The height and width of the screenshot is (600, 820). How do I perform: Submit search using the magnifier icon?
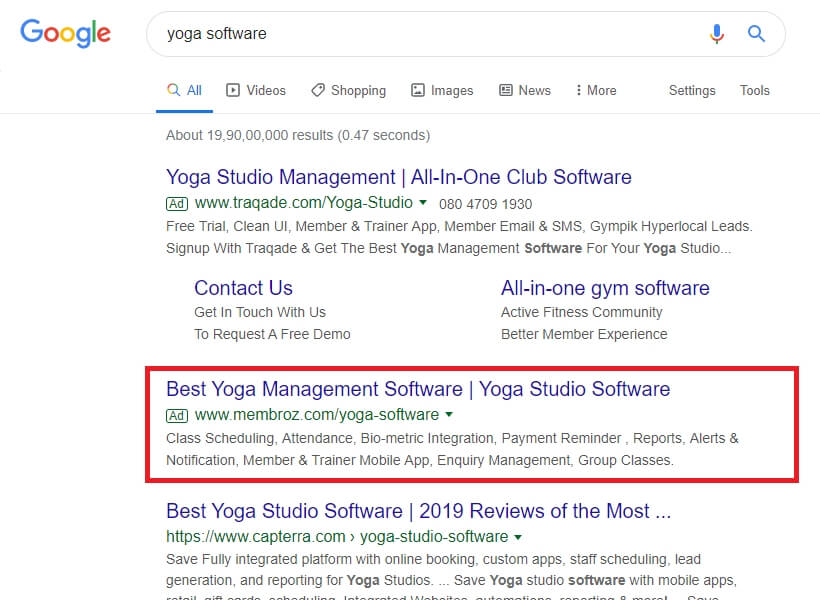click(756, 34)
